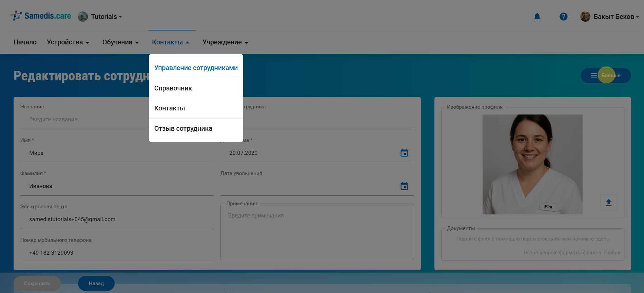The image size is (644, 293).
Task: Open the Обучения dropdown menu
Action: point(121,42)
